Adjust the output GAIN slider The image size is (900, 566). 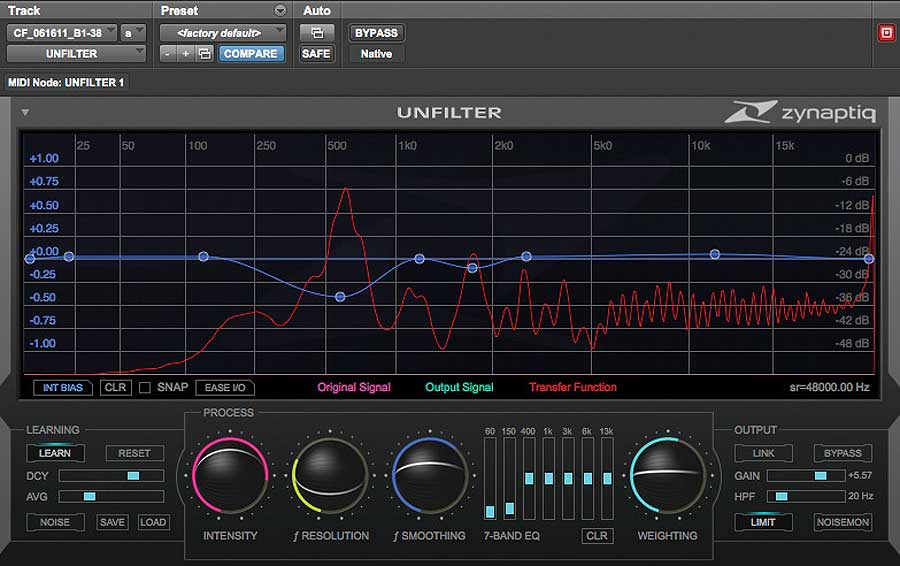pyautogui.click(x=806, y=476)
